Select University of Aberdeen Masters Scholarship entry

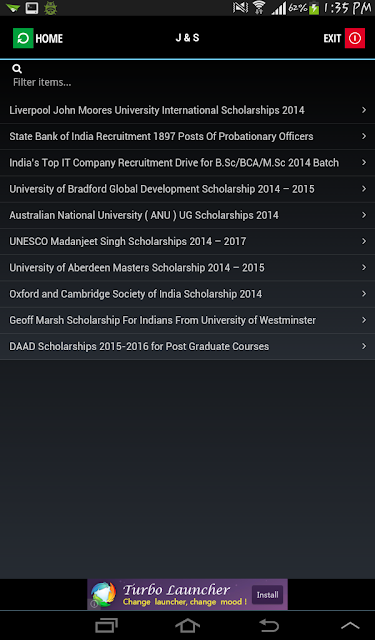coord(187,268)
